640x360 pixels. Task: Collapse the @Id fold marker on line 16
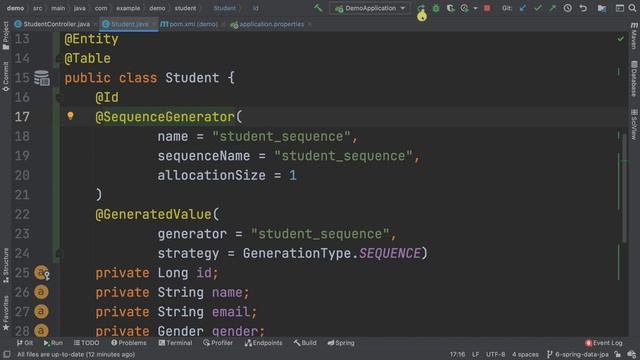coord(59,98)
